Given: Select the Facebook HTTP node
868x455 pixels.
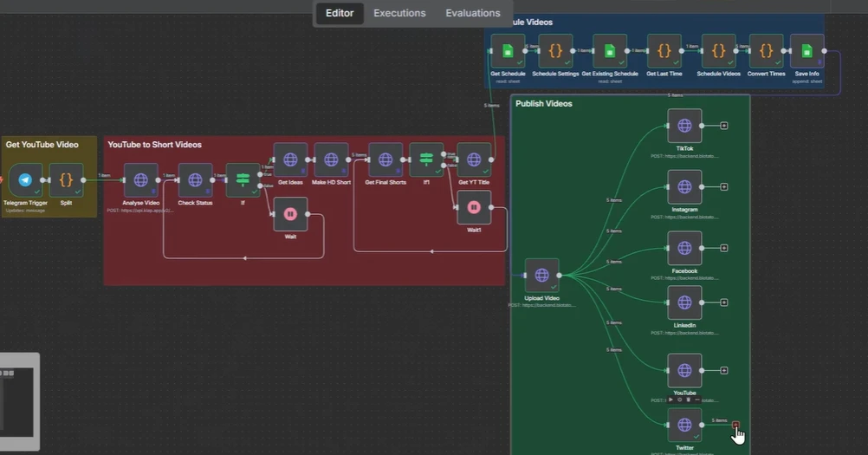Looking at the screenshot, I should click(684, 248).
